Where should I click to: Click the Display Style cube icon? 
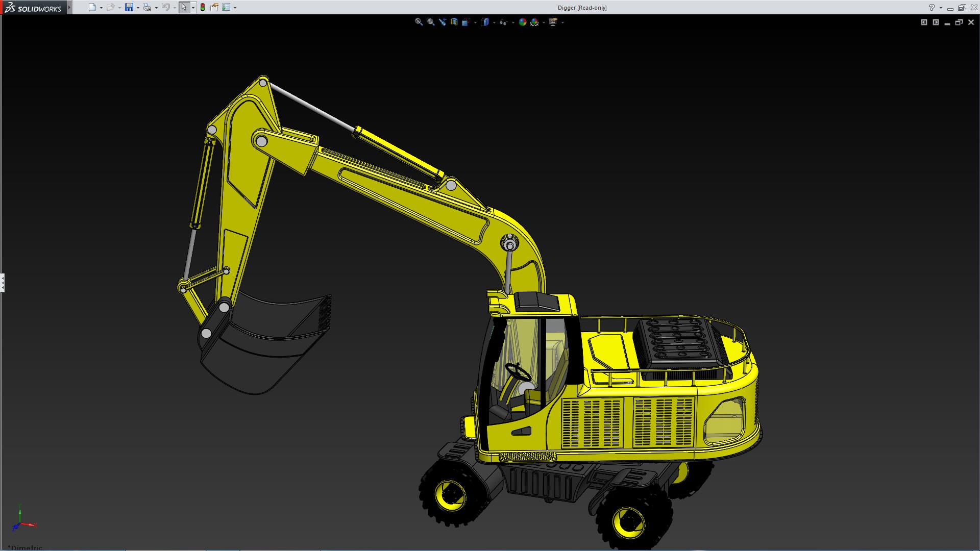(485, 22)
